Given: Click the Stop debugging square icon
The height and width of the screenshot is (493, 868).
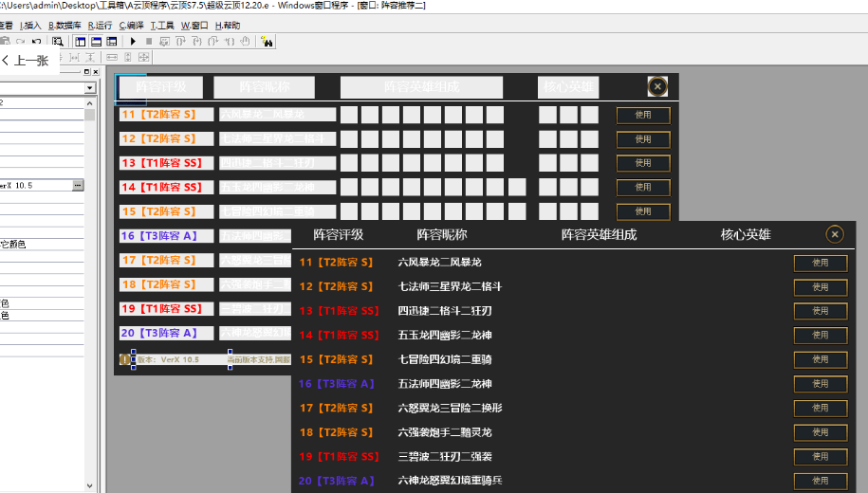Looking at the screenshot, I should (147, 42).
